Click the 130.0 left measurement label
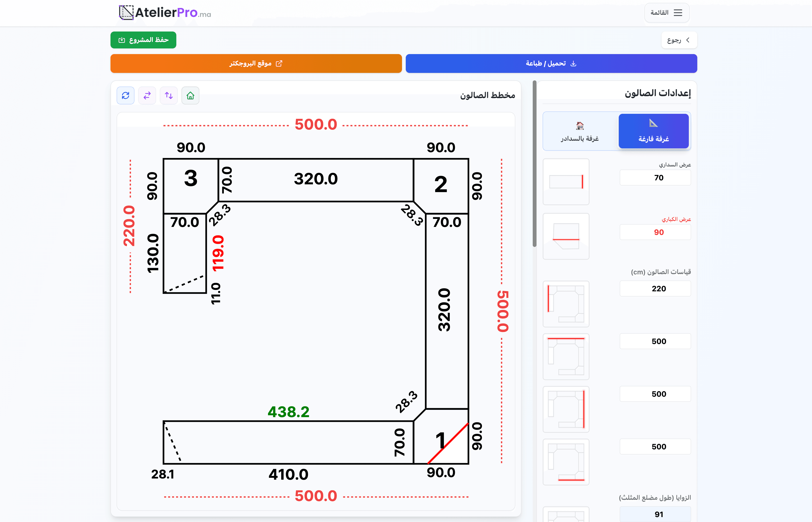The image size is (812, 522). pyautogui.click(x=153, y=253)
